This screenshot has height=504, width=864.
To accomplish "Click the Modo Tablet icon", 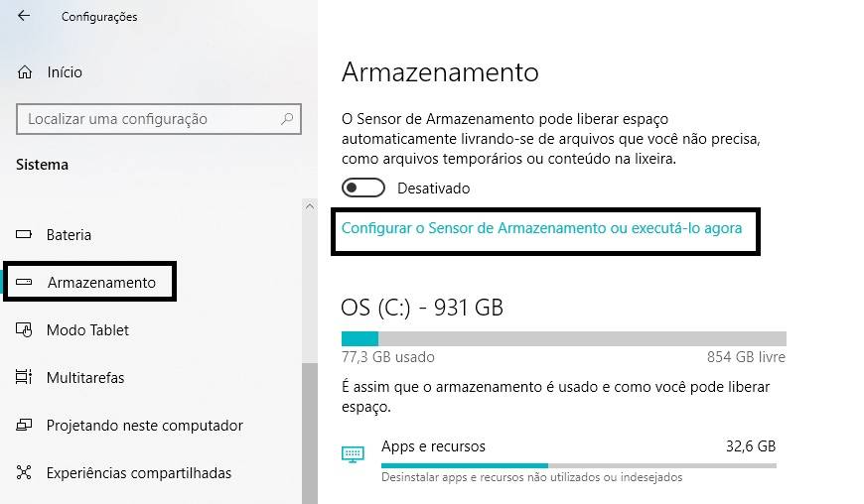I will [24, 329].
